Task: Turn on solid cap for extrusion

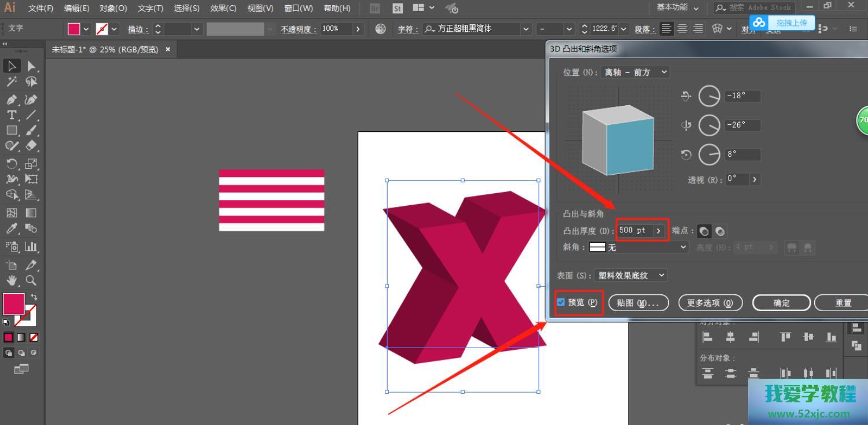Action: pyautogui.click(x=704, y=231)
